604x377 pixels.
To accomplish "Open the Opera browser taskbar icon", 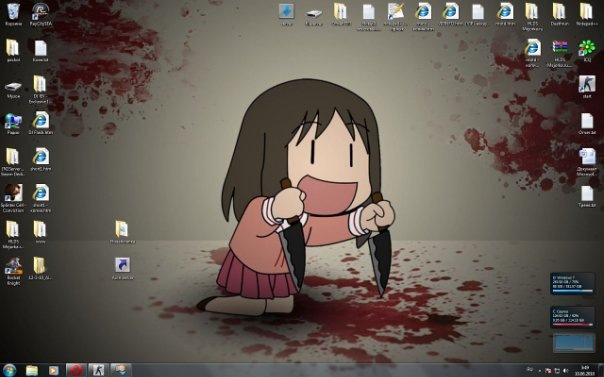I will pos(76,370).
